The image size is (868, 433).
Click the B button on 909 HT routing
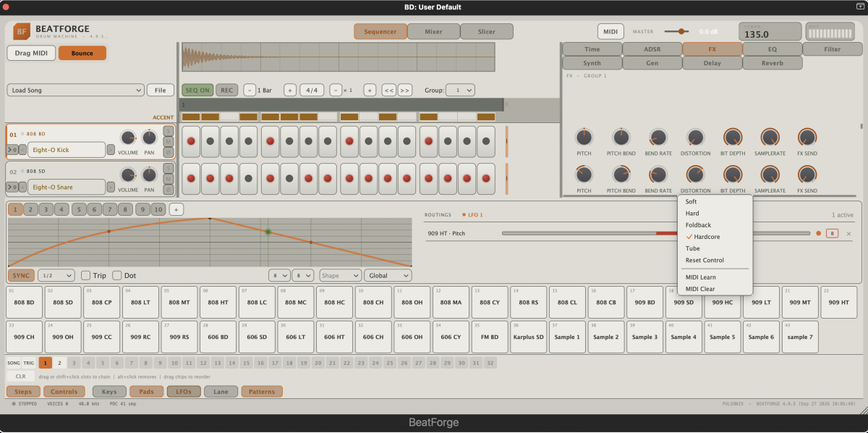(832, 233)
